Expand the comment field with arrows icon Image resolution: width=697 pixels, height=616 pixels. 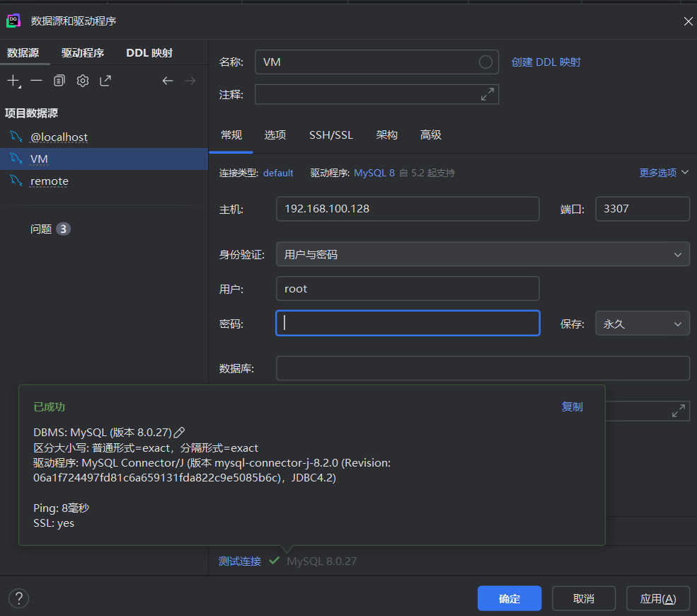[x=488, y=94]
